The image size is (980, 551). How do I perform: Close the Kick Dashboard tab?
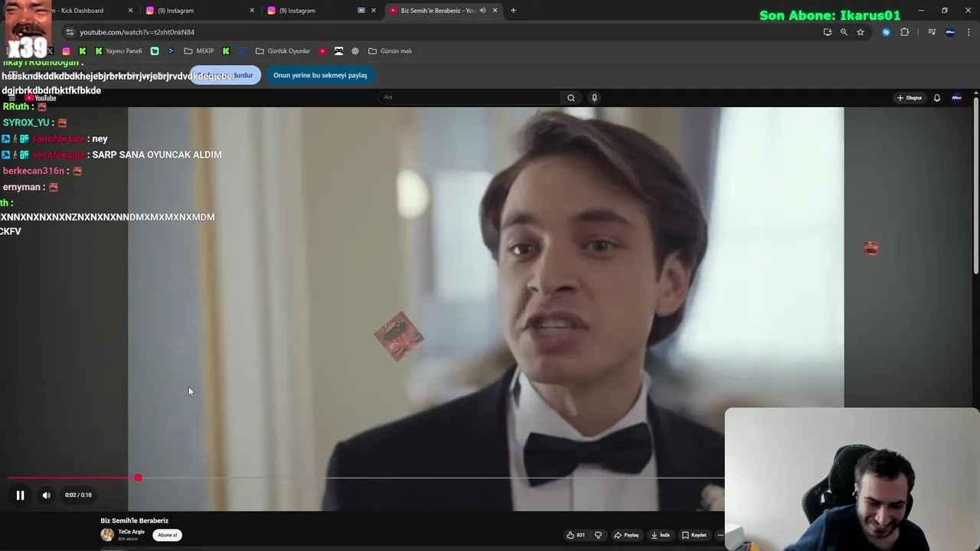pyautogui.click(x=130, y=11)
